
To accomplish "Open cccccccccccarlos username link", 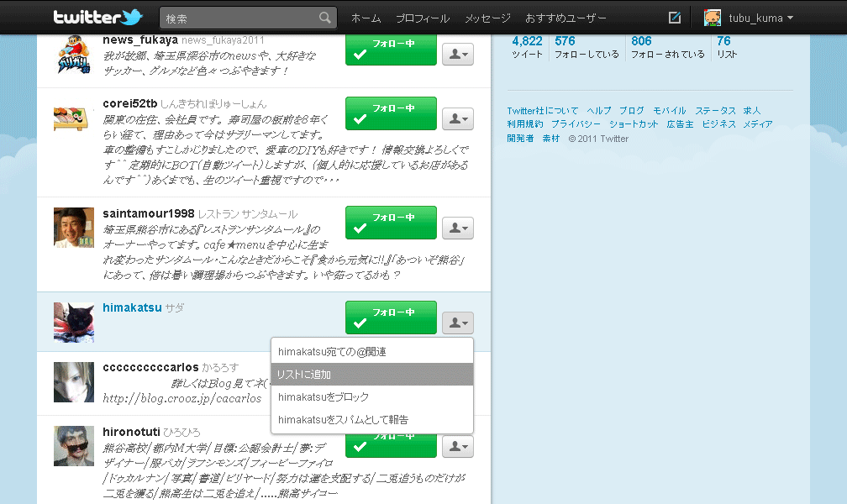I will (x=150, y=367).
